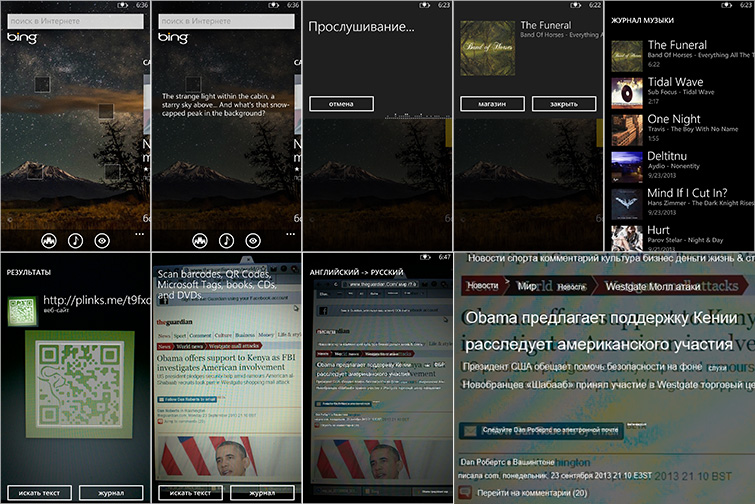Click the закрыть button under The Funeral

(564, 104)
